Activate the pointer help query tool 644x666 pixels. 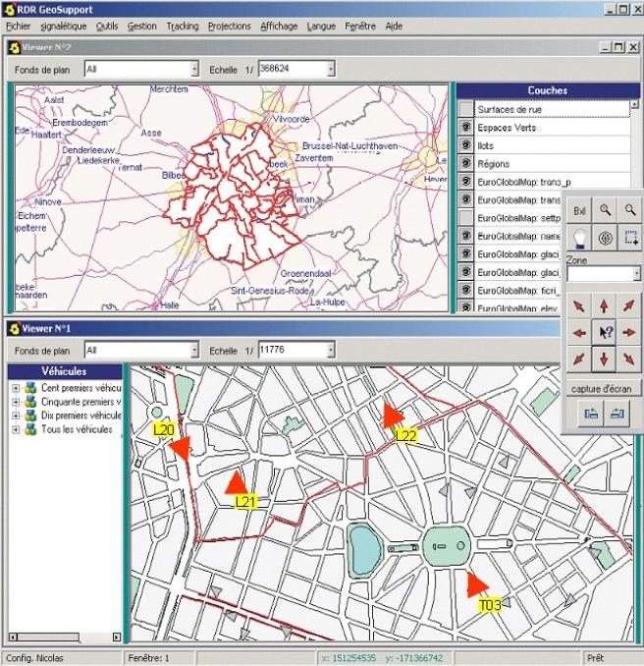coord(605,333)
